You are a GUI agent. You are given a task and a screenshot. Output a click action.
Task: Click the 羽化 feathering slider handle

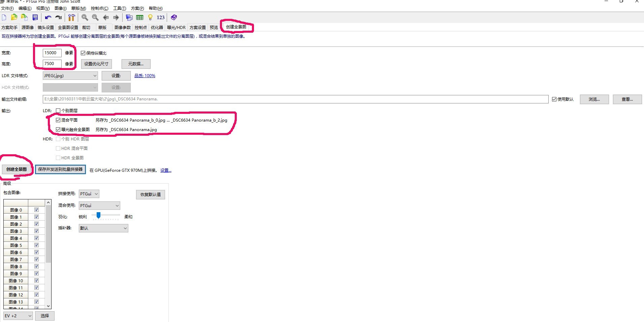[x=98, y=215]
